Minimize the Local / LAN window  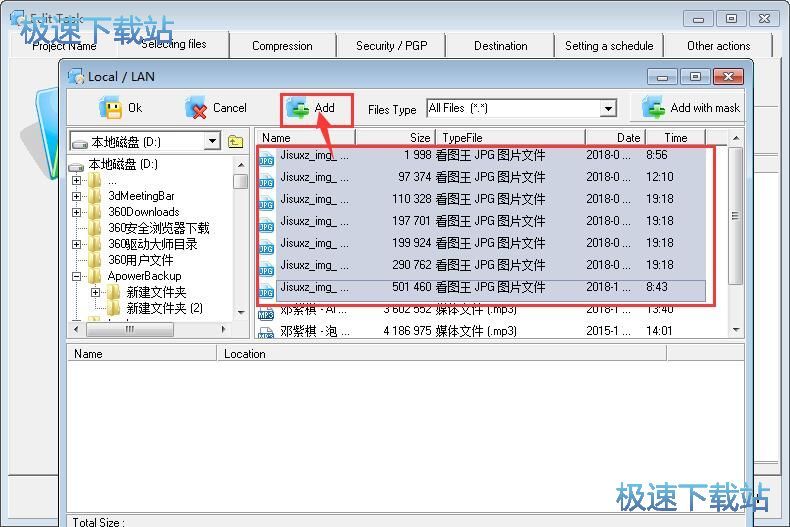tap(663, 77)
